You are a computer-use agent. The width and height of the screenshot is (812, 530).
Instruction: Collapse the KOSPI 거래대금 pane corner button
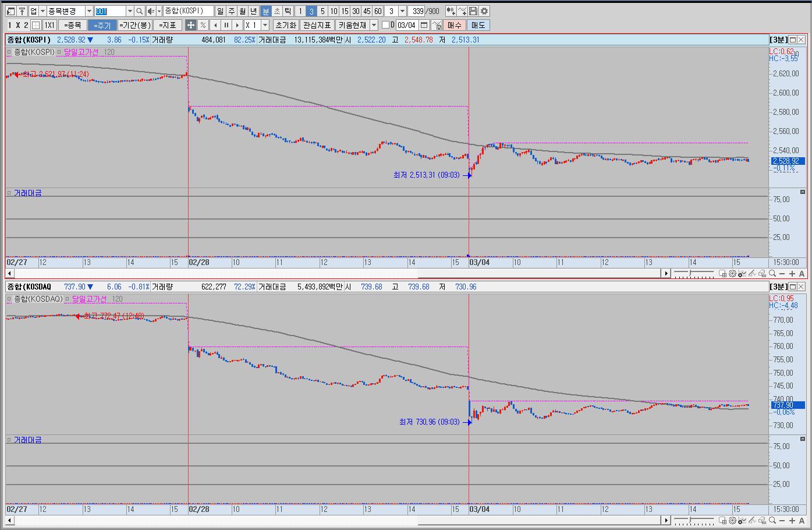[803, 192]
